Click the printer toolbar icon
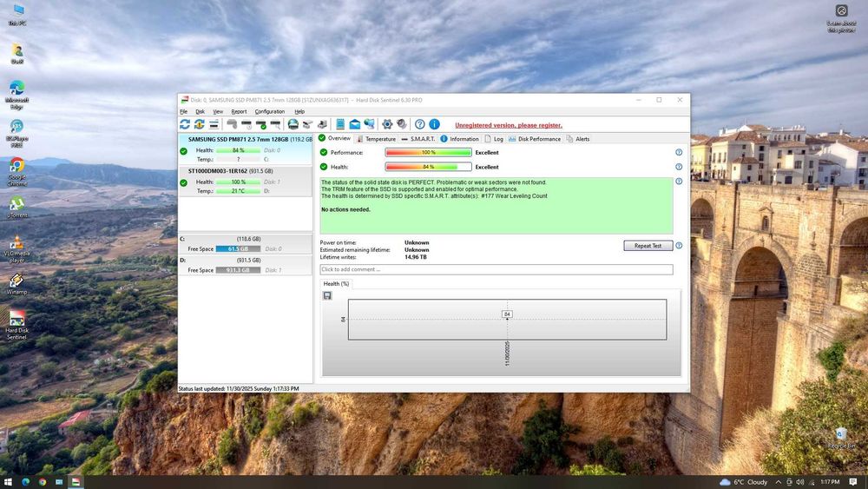The height and width of the screenshot is (489, 868). [x=322, y=124]
